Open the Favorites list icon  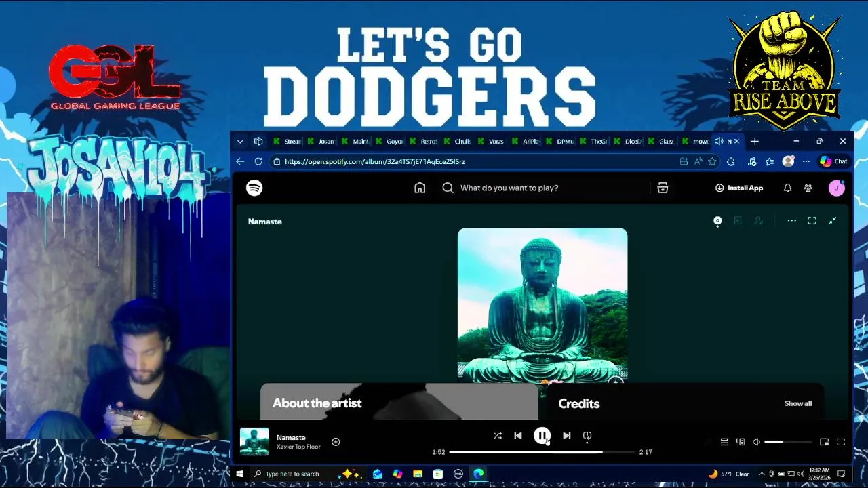[x=769, y=161]
